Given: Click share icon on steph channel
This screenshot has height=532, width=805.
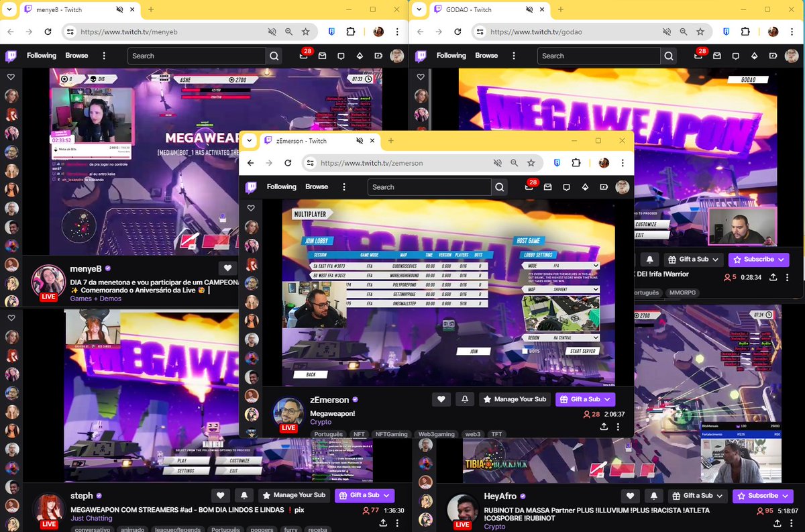Looking at the screenshot, I should (383, 522).
